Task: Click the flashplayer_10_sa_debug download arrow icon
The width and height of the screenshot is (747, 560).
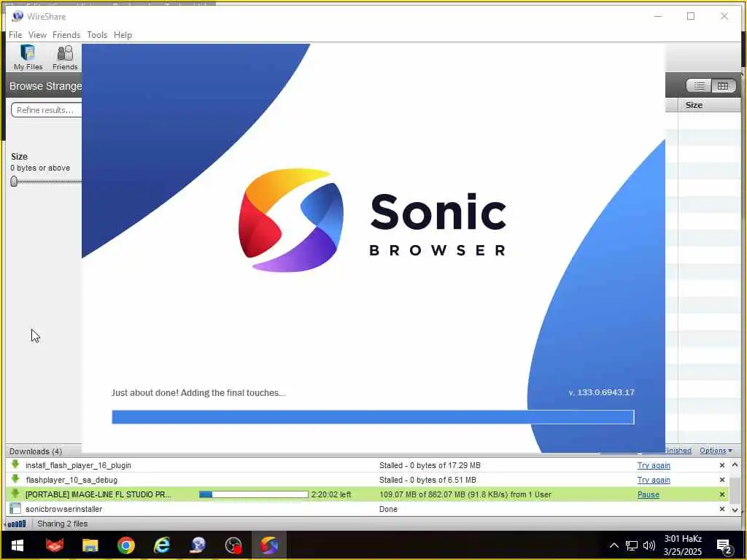Action: pyautogui.click(x=15, y=479)
